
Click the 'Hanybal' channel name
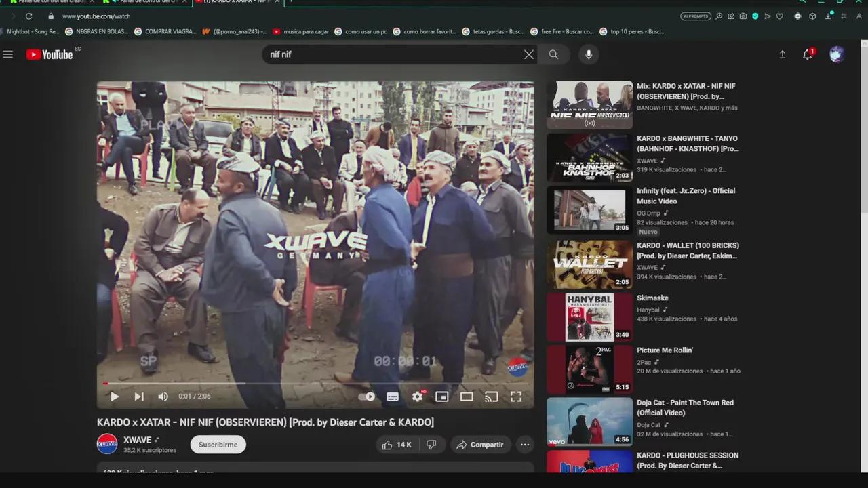[x=648, y=310]
